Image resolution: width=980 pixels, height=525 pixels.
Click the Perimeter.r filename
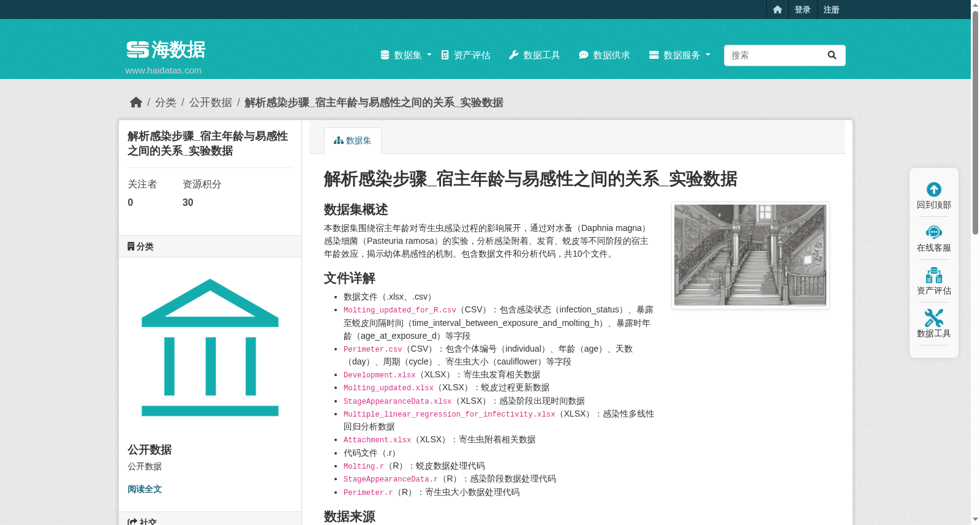[x=367, y=493]
